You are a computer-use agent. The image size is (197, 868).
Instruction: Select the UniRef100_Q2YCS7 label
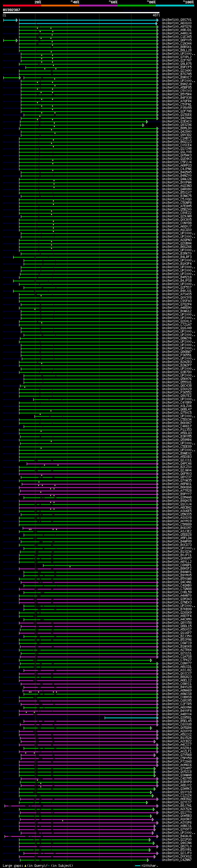coord(177,803)
